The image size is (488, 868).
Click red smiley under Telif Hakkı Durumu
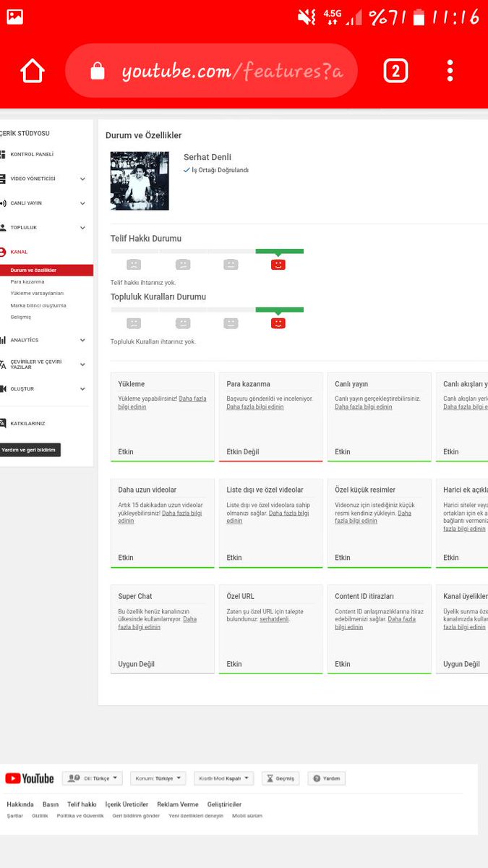[278, 265]
